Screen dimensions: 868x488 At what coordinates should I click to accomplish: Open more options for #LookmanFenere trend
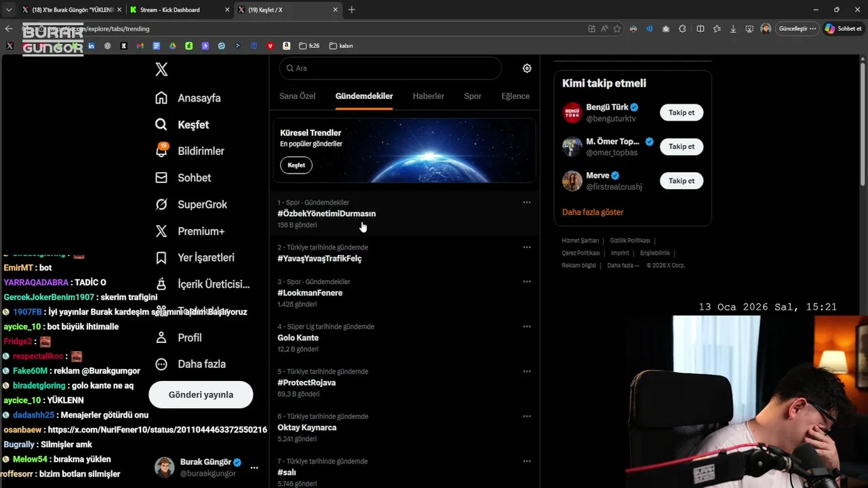tap(527, 281)
